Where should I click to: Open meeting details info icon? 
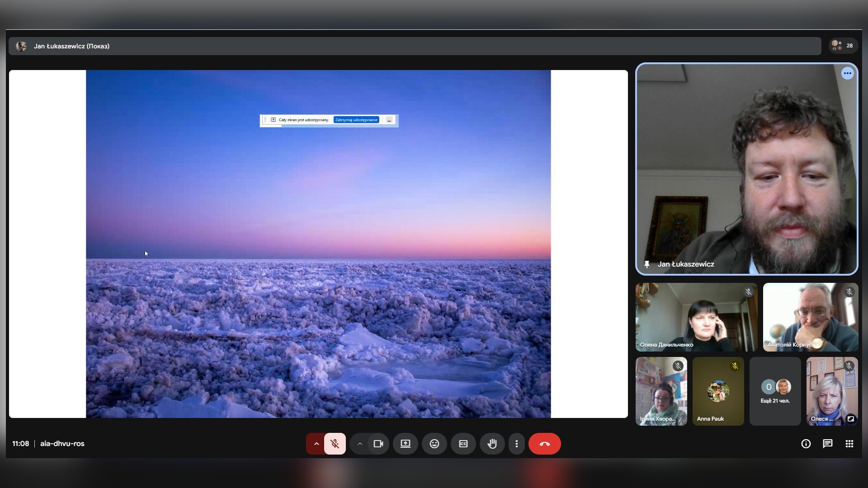[806, 444]
